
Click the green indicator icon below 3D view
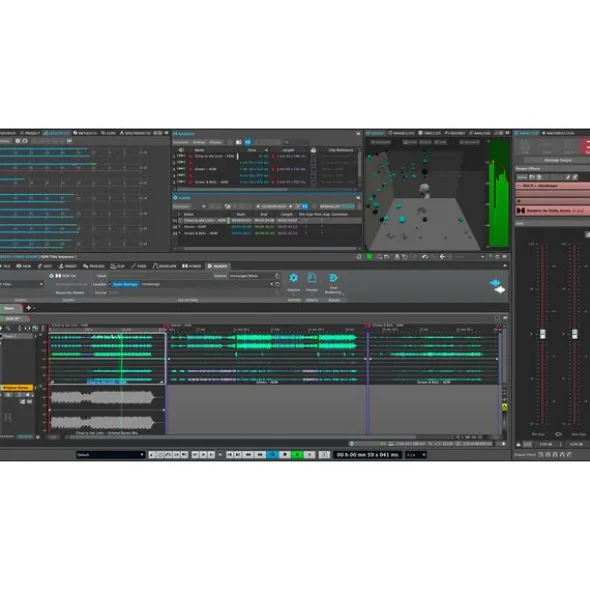(x=369, y=257)
